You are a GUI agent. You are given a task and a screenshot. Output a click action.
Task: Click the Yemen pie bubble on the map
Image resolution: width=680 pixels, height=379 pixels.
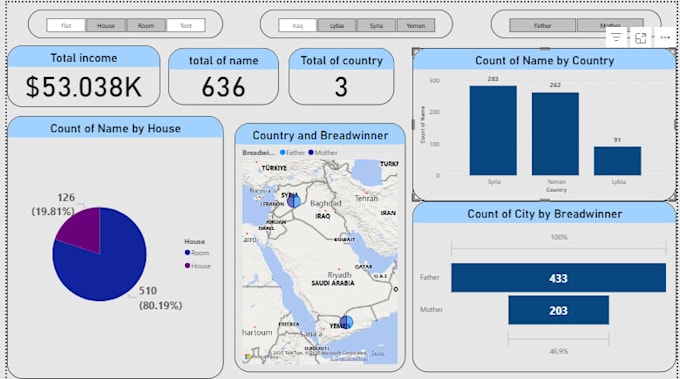point(346,322)
